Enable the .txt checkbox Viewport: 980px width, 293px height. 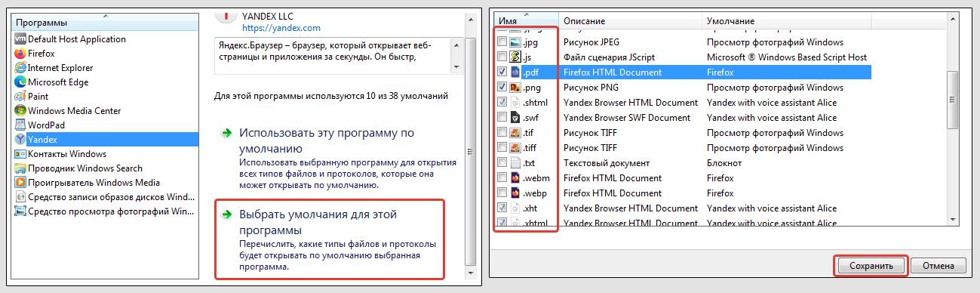pos(502,163)
